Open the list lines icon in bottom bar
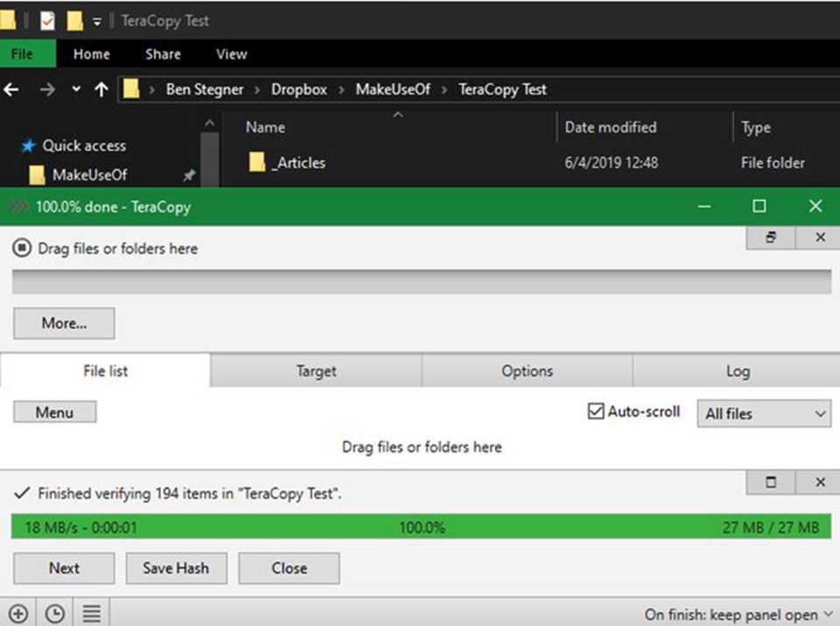Image resolution: width=840 pixels, height=626 pixels. click(x=91, y=614)
